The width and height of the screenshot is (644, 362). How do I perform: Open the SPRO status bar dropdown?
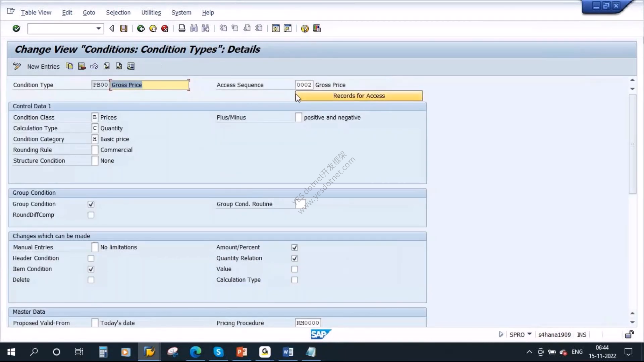pos(530,334)
